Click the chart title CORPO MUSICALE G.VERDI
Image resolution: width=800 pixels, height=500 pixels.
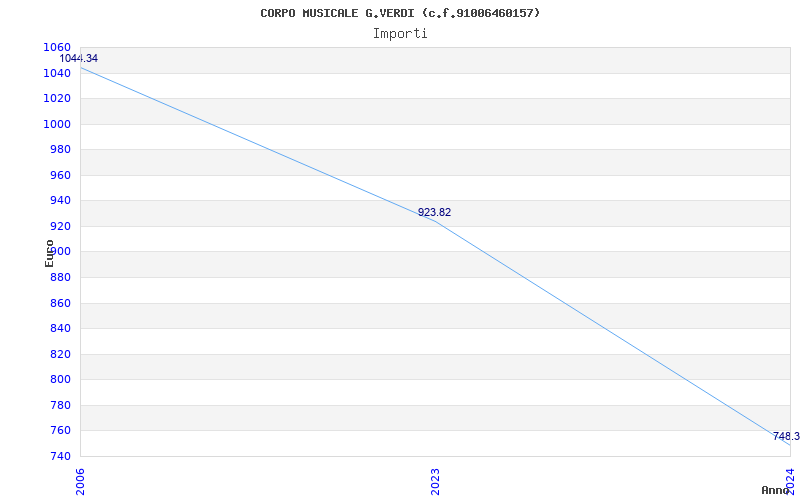point(400,13)
